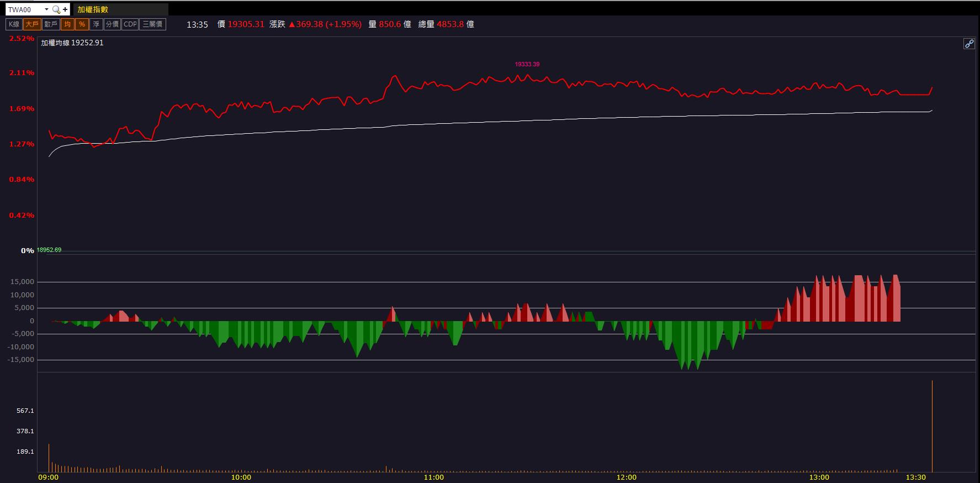Open the 分價 price distribution view

click(x=112, y=24)
